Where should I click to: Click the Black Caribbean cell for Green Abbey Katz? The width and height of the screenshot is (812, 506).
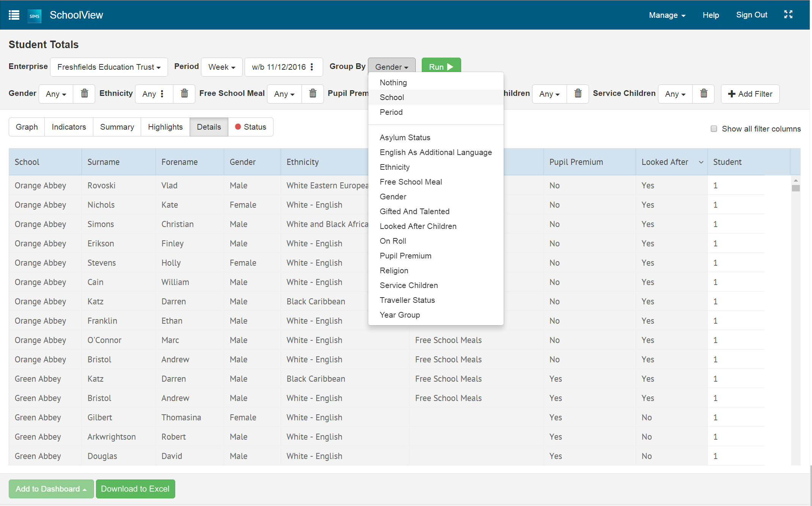345,379
